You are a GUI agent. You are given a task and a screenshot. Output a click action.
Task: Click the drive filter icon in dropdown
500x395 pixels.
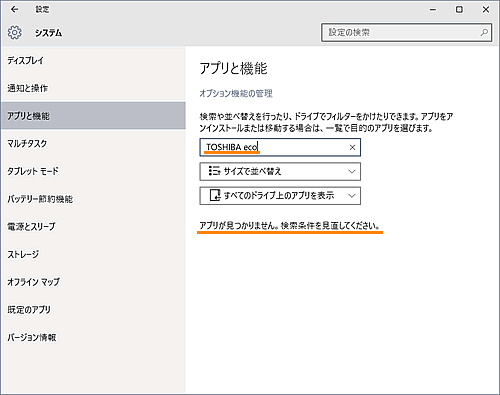[x=215, y=195]
